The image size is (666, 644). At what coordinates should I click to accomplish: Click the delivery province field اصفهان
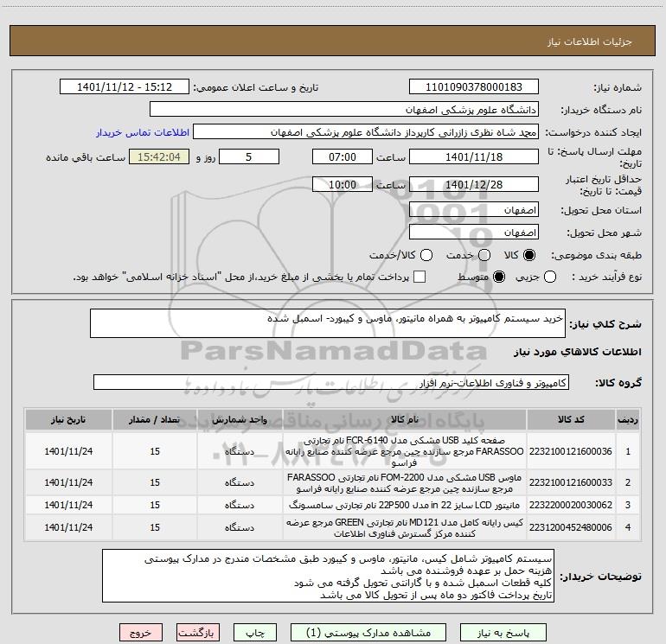pyautogui.click(x=474, y=210)
